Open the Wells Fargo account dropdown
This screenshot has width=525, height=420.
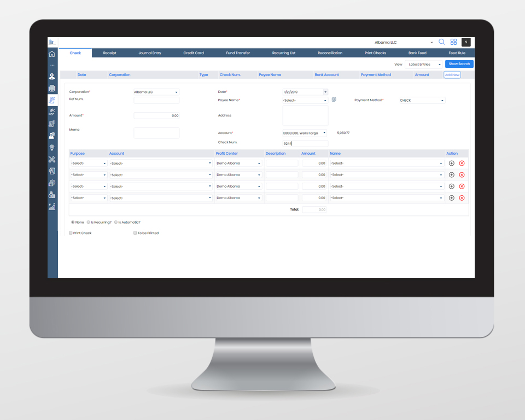tap(304, 132)
